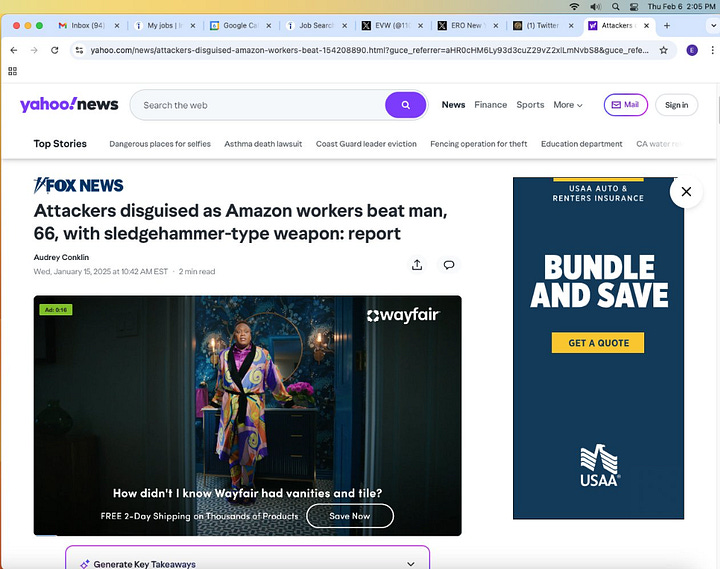The image size is (720, 569).
Task: Open Dangerous places for selfies story
Action: pos(160,144)
